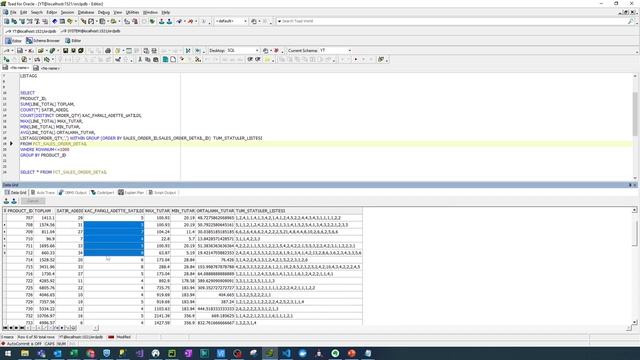Select the CodeXpert tab

(102, 192)
